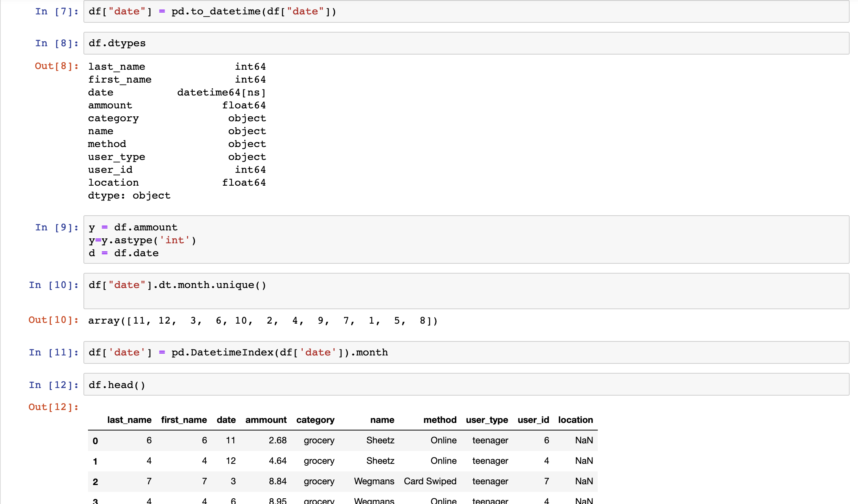
Task: Click the dt.month.unique() code cell
Action: click(466, 291)
